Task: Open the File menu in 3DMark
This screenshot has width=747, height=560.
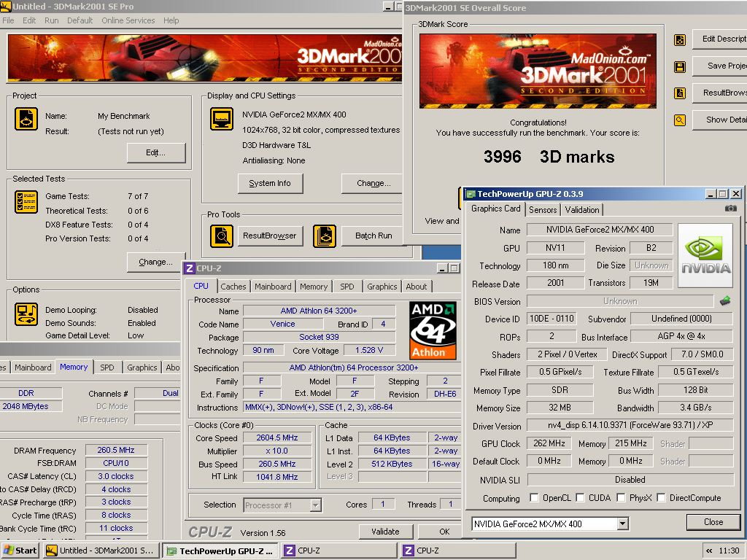Action: [x=8, y=20]
